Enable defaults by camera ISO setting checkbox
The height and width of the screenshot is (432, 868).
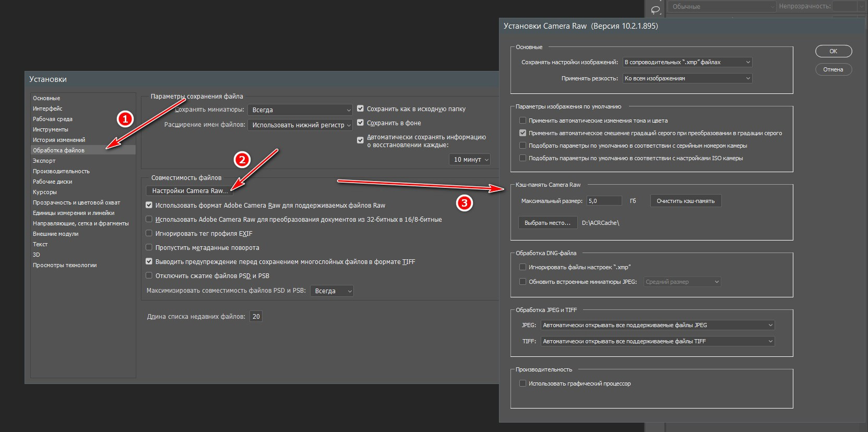[522, 158]
